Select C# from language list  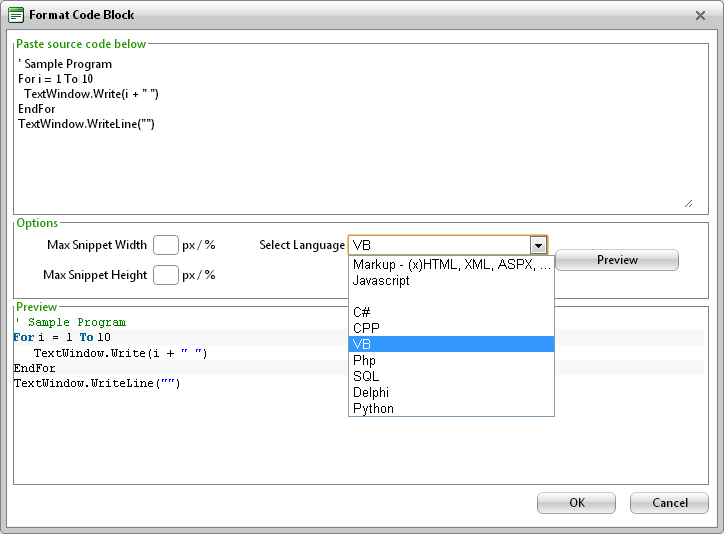451,312
